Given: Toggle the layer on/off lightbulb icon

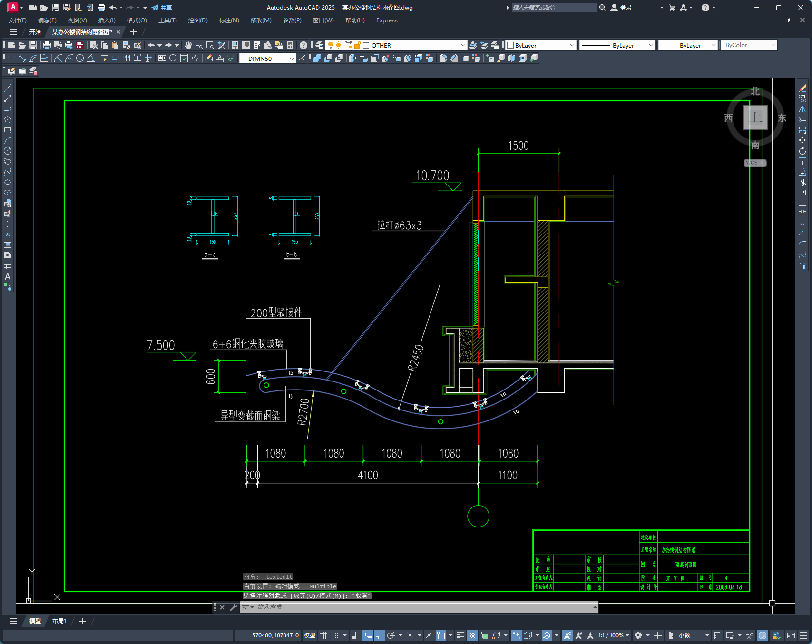Looking at the screenshot, I should 331,45.
